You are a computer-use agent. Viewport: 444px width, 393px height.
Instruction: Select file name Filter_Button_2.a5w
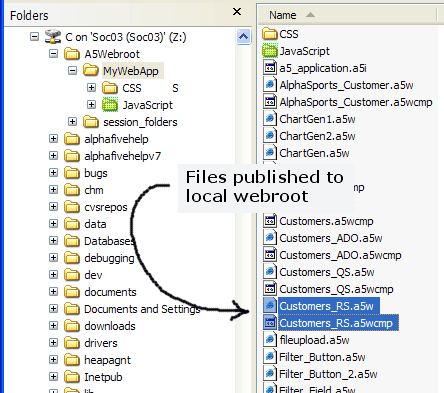[x=328, y=374]
